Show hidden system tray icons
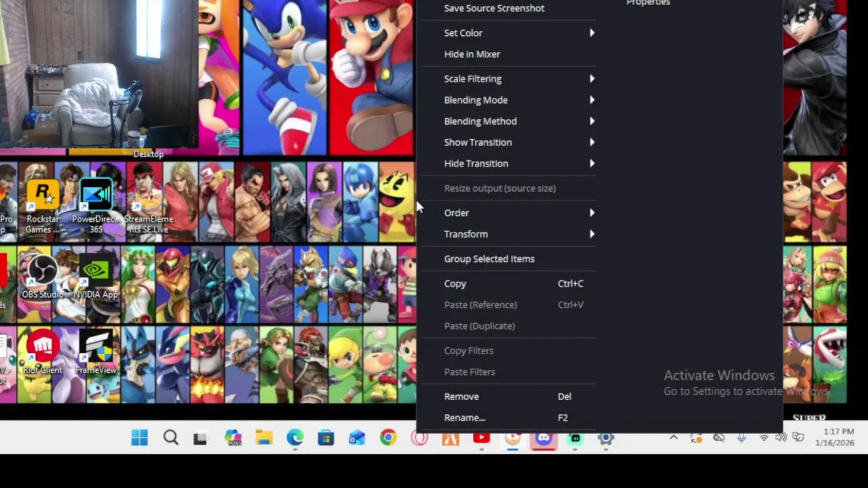The height and width of the screenshot is (488, 868). click(673, 438)
